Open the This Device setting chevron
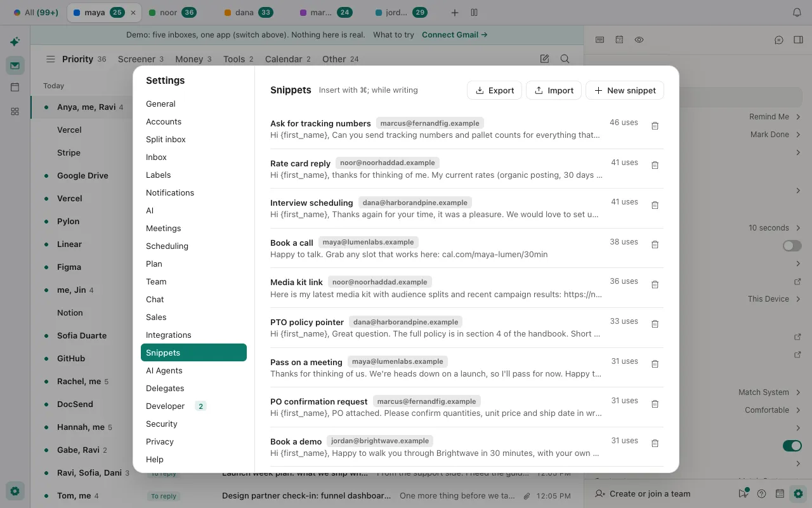This screenshot has width=812, height=508. tap(798, 299)
